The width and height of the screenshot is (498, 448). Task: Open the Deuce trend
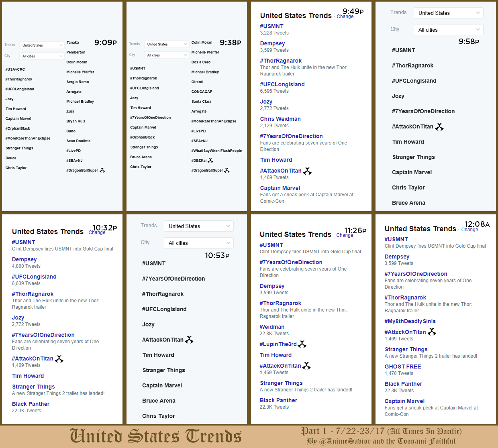11,158
